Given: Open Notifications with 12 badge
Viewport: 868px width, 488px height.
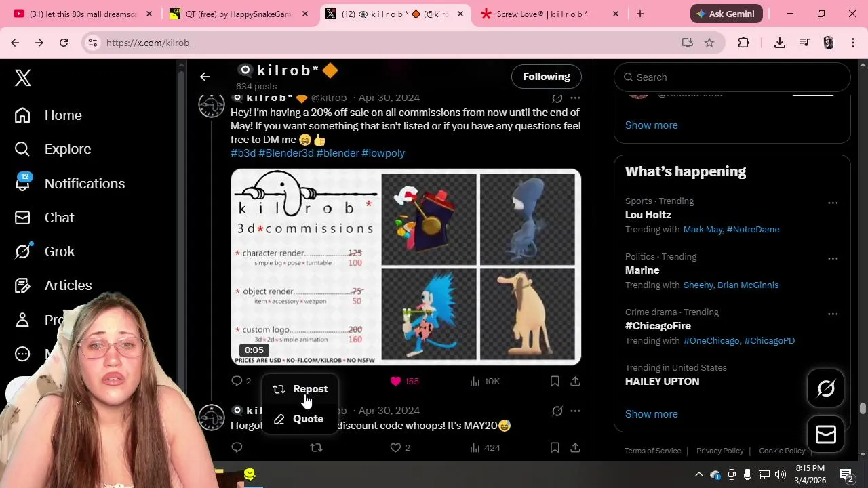Looking at the screenshot, I should tap(70, 184).
